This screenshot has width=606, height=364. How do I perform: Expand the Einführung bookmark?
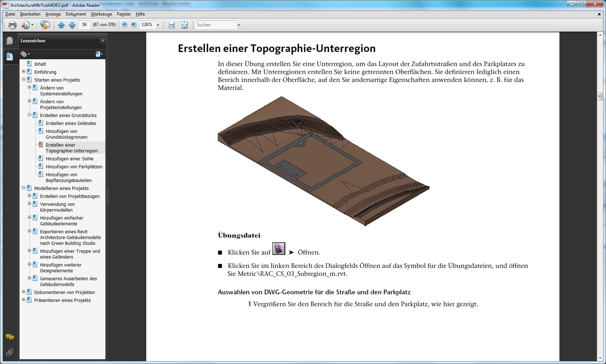pos(24,71)
